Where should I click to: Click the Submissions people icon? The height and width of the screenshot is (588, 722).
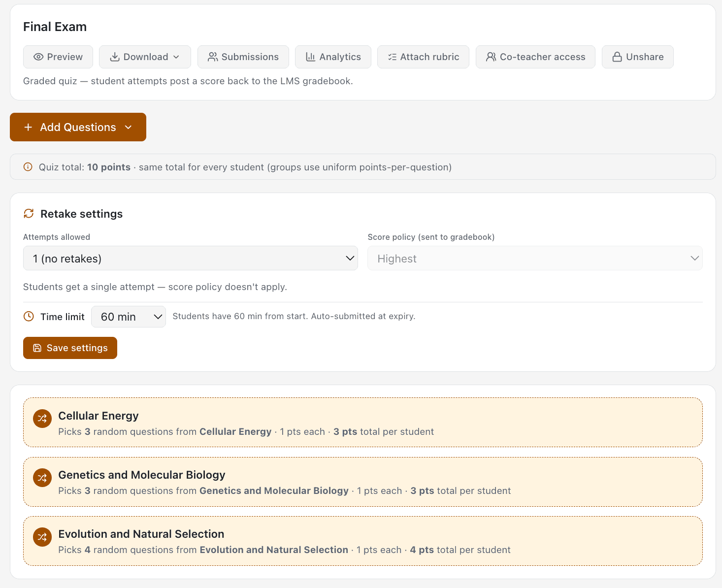pos(213,57)
